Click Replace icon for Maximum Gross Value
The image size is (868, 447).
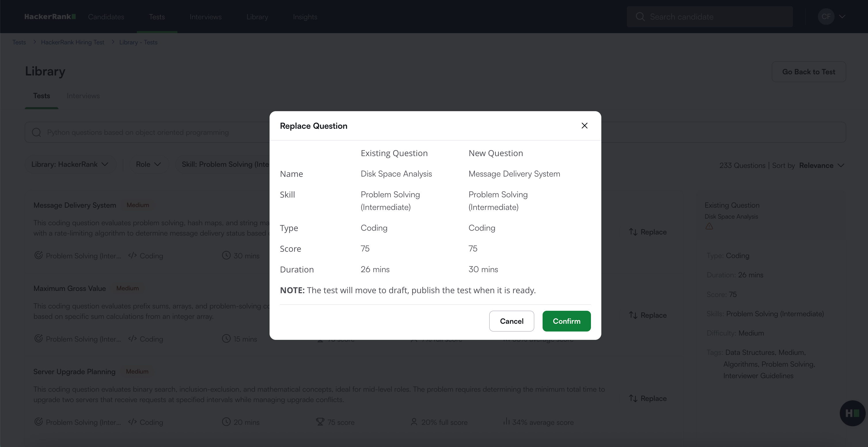point(633,315)
